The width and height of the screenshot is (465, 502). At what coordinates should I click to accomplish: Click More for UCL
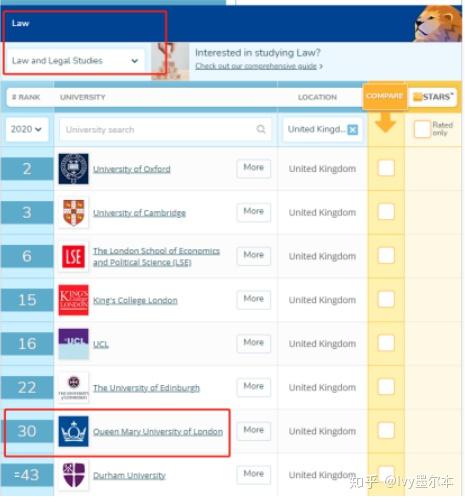click(254, 343)
